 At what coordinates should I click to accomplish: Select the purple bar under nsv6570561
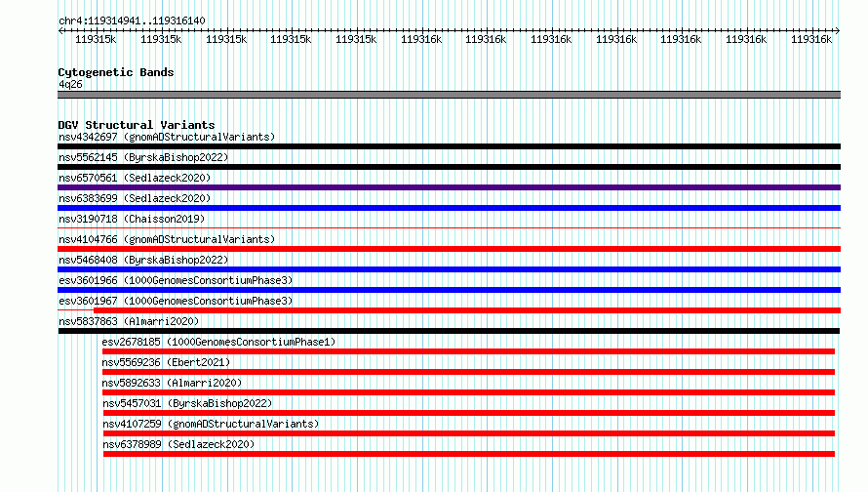(x=449, y=187)
